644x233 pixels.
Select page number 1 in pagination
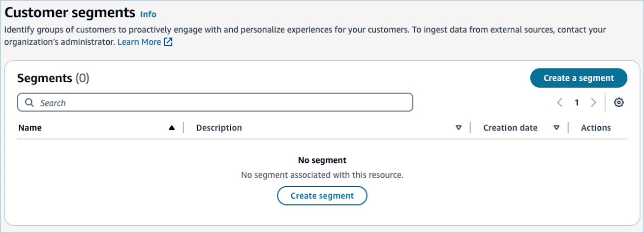tap(577, 102)
